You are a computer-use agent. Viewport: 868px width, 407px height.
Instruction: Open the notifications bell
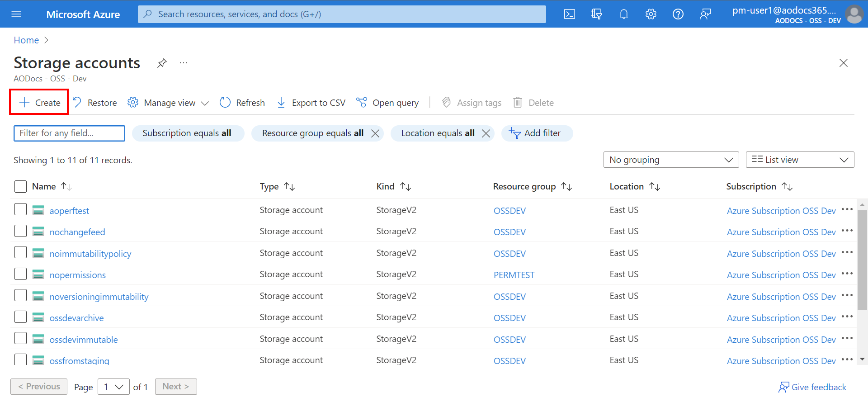point(624,14)
